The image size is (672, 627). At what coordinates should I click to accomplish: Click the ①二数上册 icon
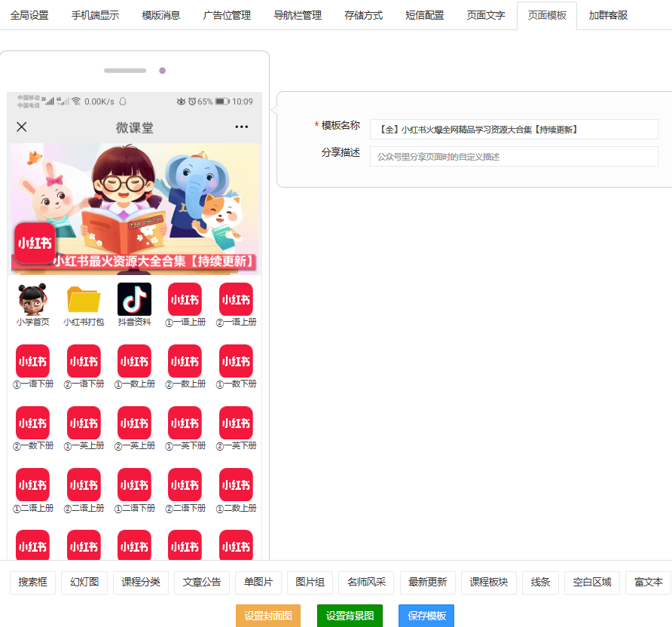coord(236,485)
